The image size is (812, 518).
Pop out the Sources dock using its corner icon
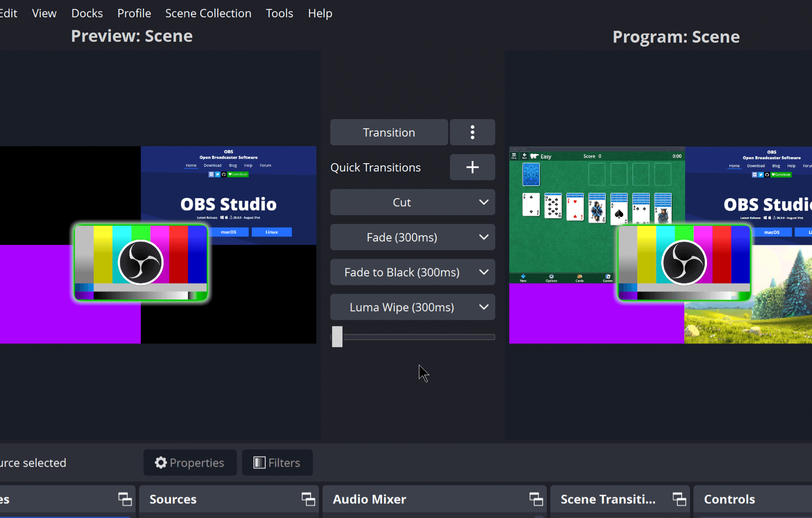[307, 499]
